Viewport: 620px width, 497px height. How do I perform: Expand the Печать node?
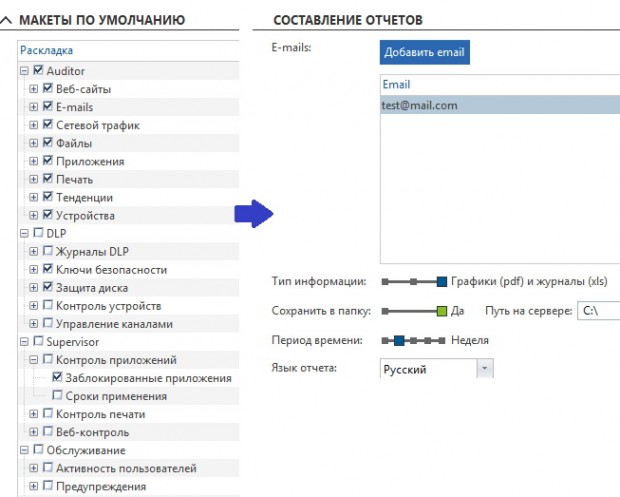pyautogui.click(x=34, y=180)
